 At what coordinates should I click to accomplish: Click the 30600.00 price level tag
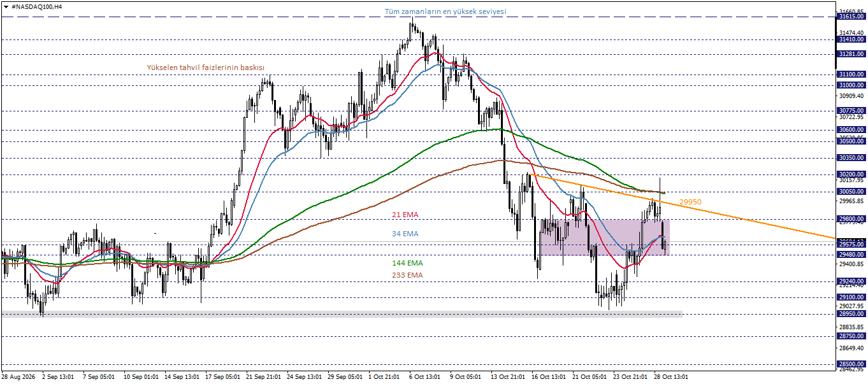pyautogui.click(x=851, y=130)
